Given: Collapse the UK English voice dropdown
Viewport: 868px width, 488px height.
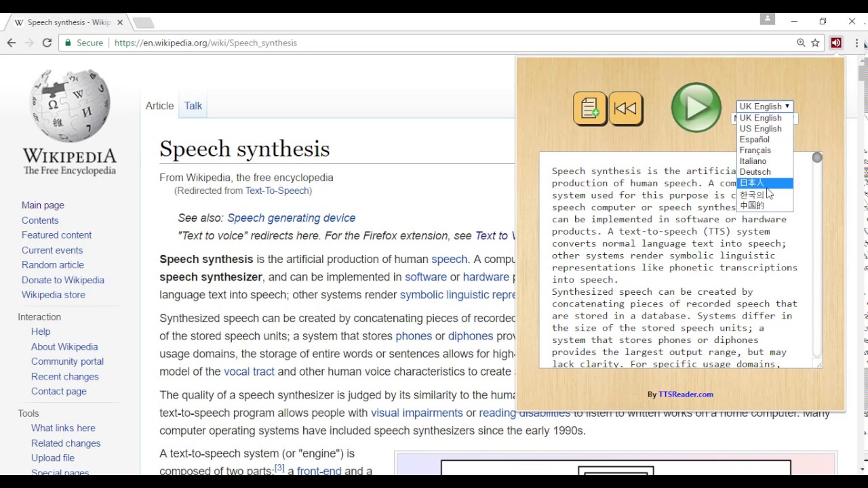Looking at the screenshot, I should pos(764,106).
